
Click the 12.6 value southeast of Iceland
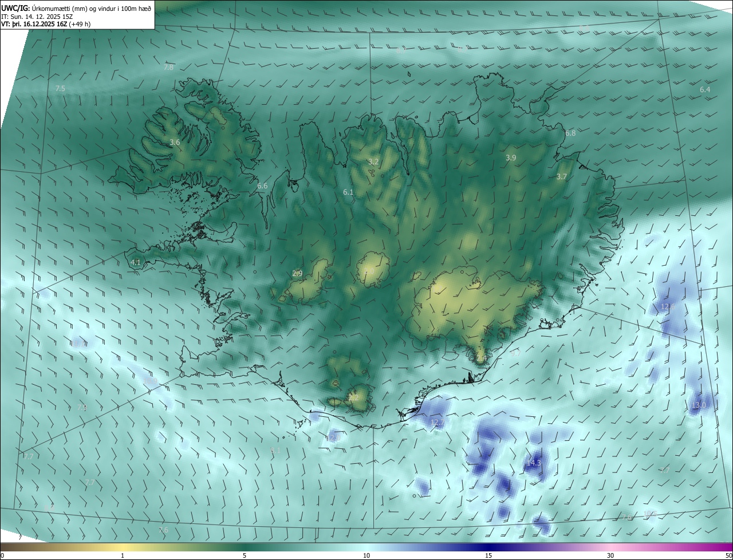point(668,307)
